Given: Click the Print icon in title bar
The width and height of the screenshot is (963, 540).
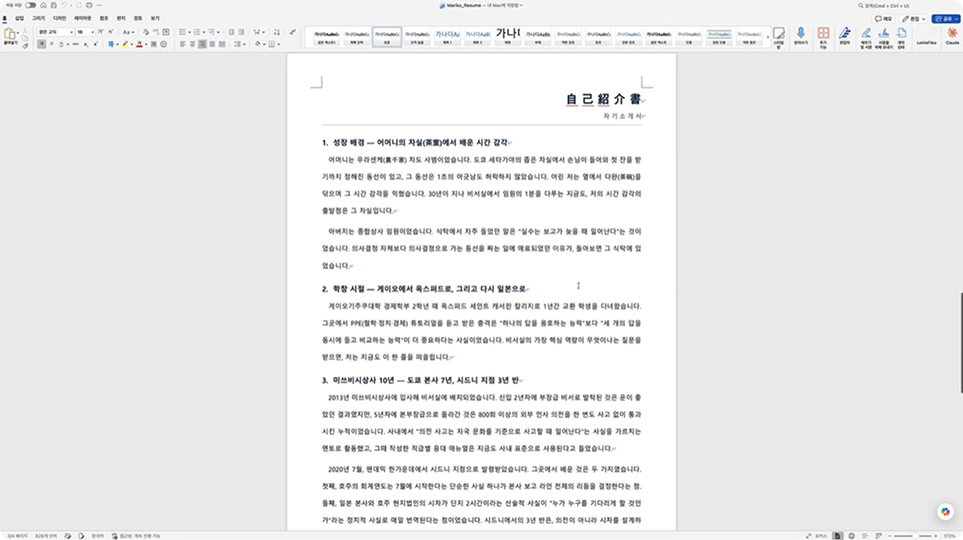Looking at the screenshot, I should pyautogui.click(x=89, y=6).
